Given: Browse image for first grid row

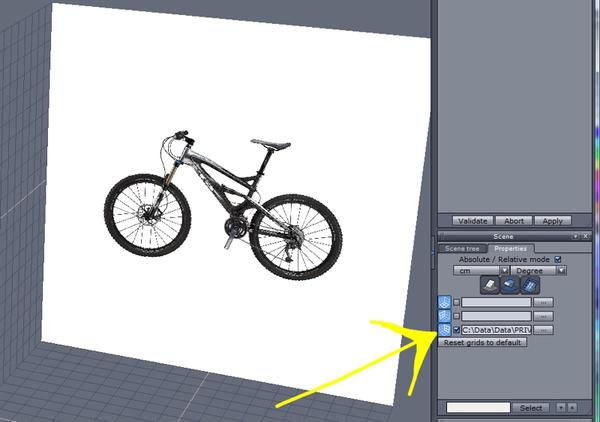Looking at the screenshot, I should (x=543, y=302).
